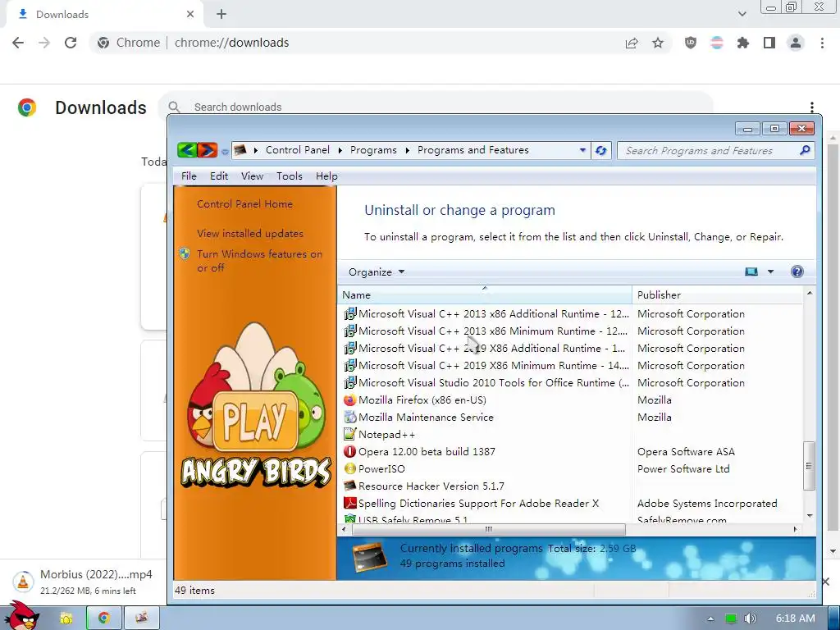Go back in the Chrome window
840x630 pixels.
coord(18,43)
